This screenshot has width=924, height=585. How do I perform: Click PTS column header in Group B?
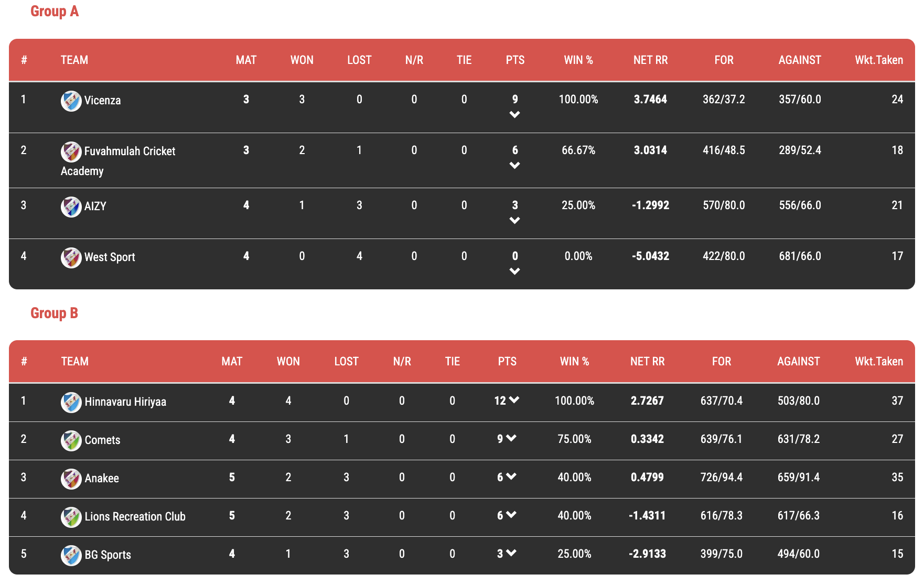(507, 362)
